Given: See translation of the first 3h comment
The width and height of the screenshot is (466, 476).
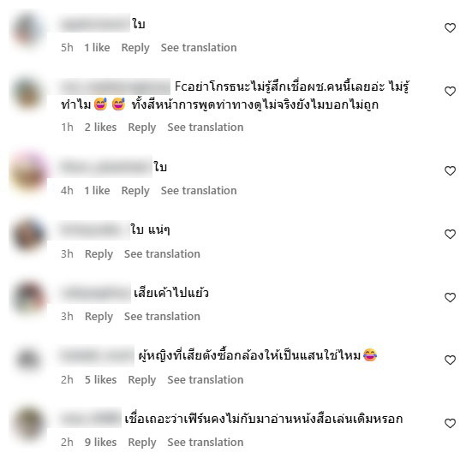Looking at the screenshot, I should (x=162, y=253).
